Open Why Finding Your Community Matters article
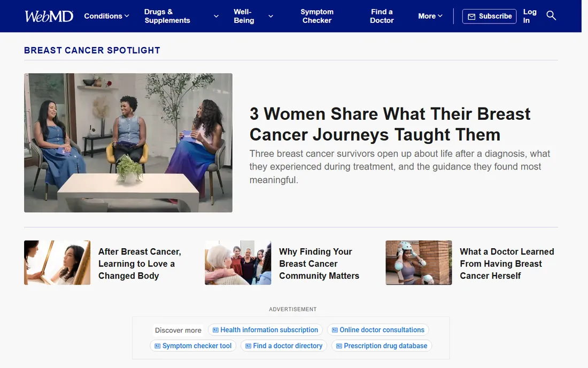This screenshot has height=368, width=588. tap(319, 264)
